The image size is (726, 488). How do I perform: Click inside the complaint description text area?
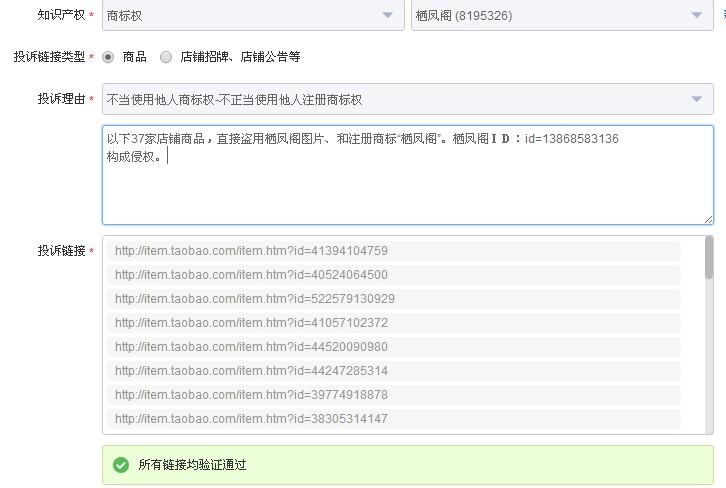pos(407,175)
